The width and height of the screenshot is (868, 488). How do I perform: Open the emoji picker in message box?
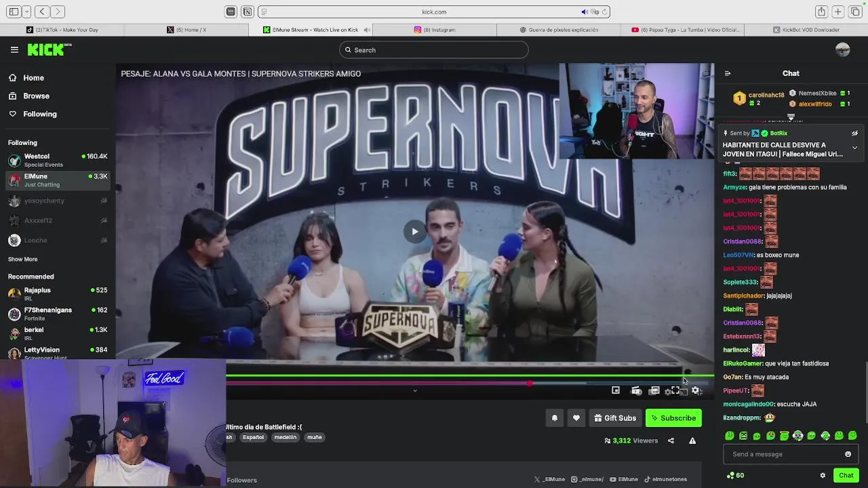coord(848,454)
